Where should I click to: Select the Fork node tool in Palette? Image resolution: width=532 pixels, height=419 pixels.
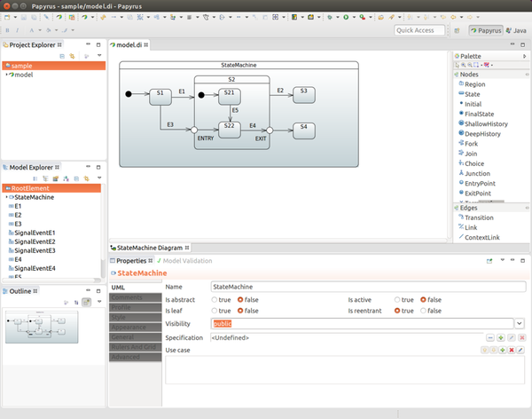[470, 143]
